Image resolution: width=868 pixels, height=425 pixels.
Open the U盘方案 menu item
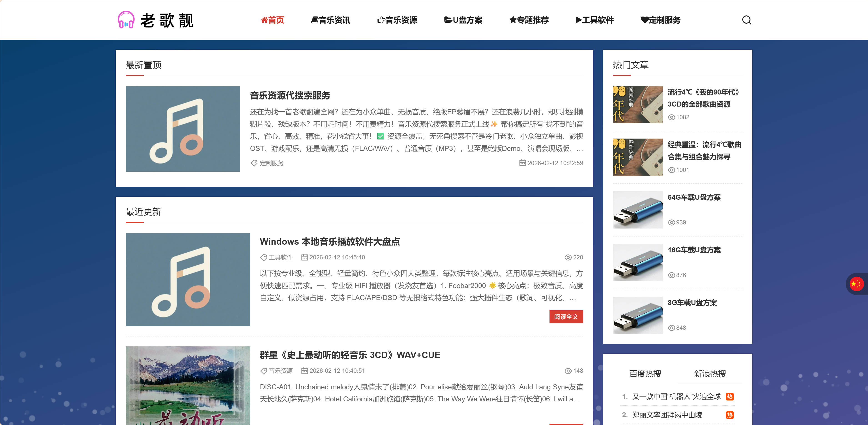point(463,20)
